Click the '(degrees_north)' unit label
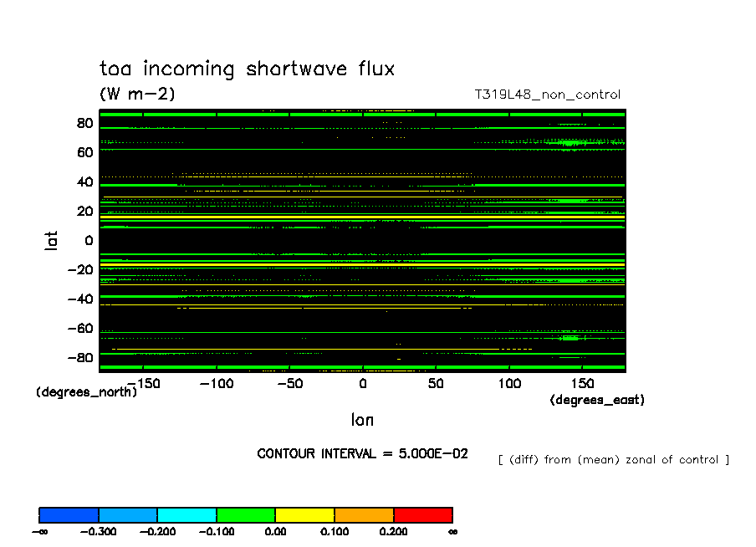The height and width of the screenshot is (547, 756). [x=86, y=392]
